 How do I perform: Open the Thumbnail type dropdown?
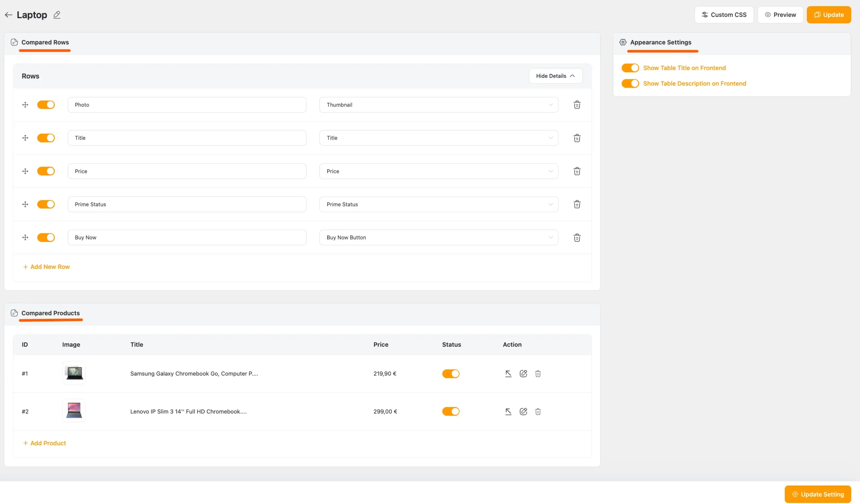pyautogui.click(x=438, y=105)
